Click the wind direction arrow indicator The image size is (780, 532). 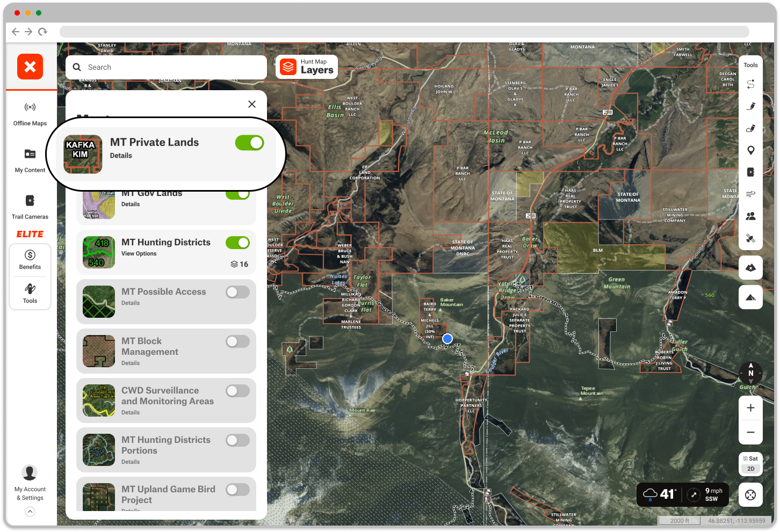click(x=694, y=494)
